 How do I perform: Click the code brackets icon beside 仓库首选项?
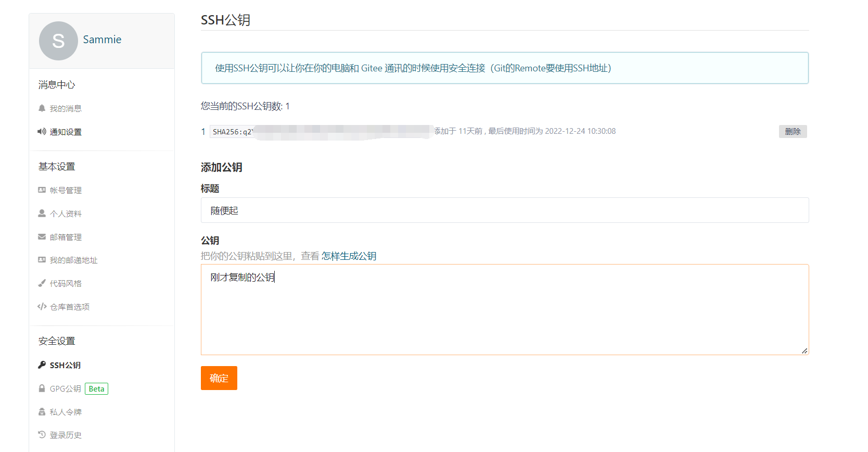click(42, 307)
